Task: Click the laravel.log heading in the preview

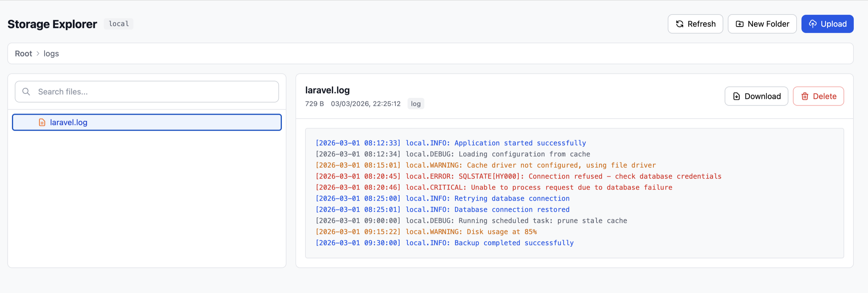Action: coord(327,90)
